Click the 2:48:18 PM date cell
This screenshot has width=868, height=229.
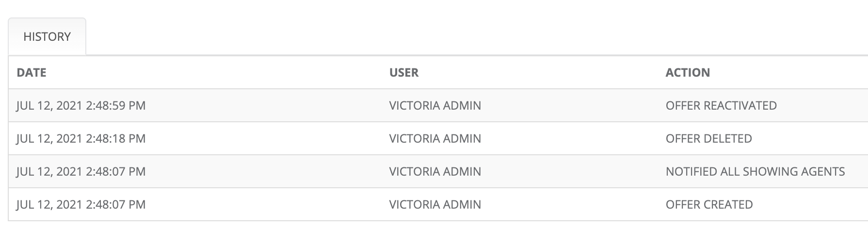point(81,139)
